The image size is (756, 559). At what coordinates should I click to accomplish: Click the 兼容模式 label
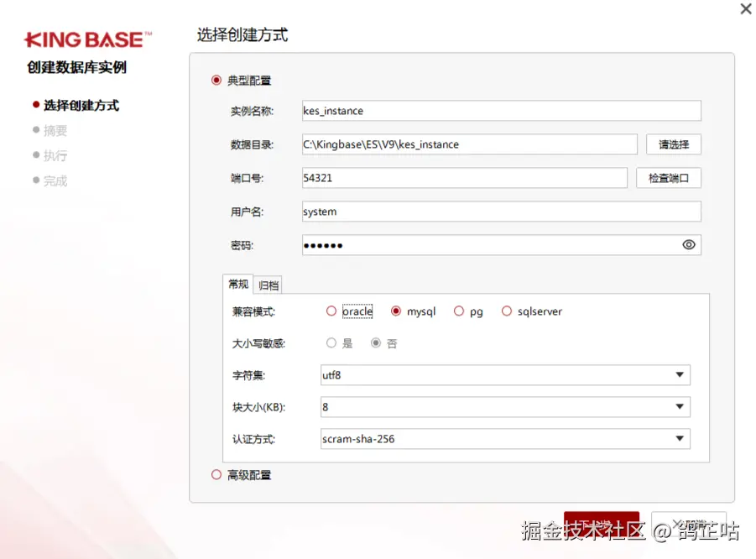tap(253, 311)
